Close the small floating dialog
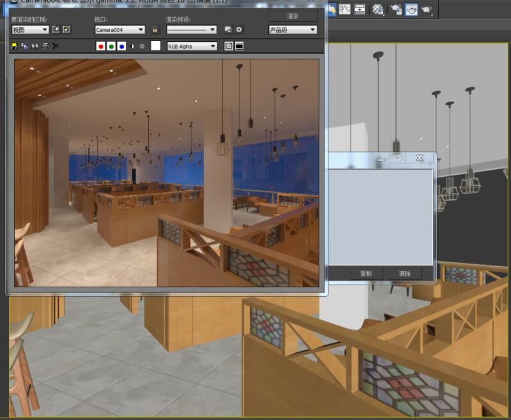 coord(420,158)
